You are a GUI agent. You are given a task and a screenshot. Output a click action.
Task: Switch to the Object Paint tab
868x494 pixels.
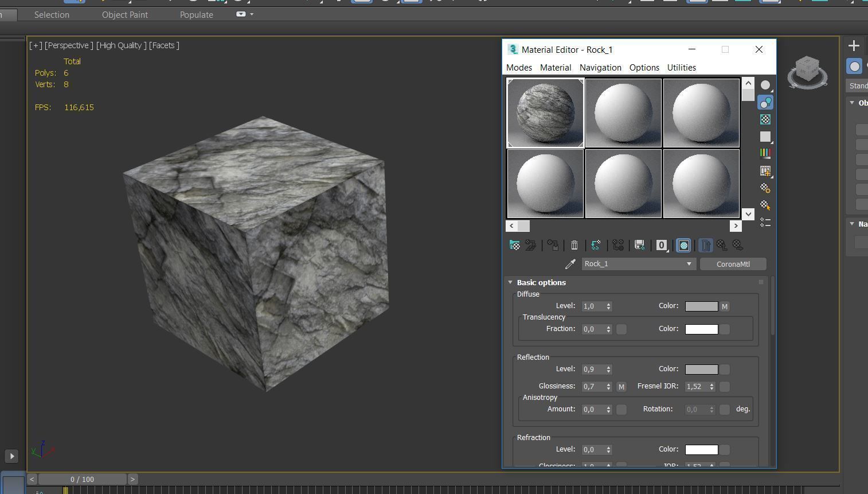pos(125,15)
